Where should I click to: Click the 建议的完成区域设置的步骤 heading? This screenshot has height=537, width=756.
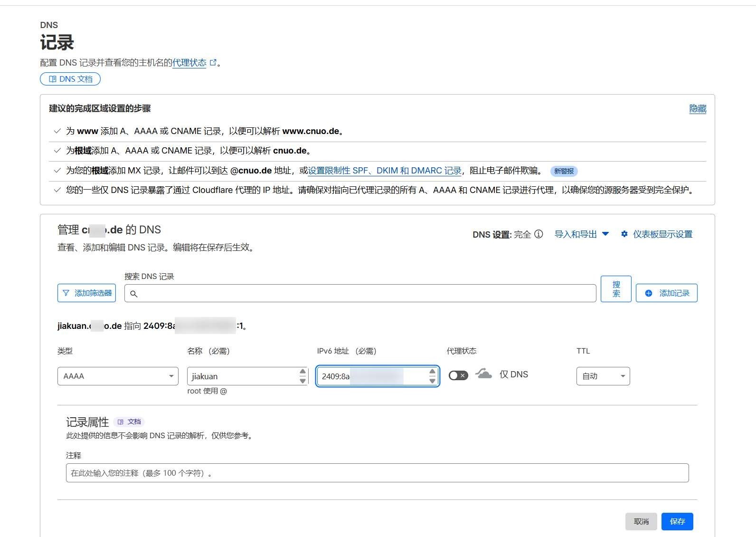click(x=100, y=108)
